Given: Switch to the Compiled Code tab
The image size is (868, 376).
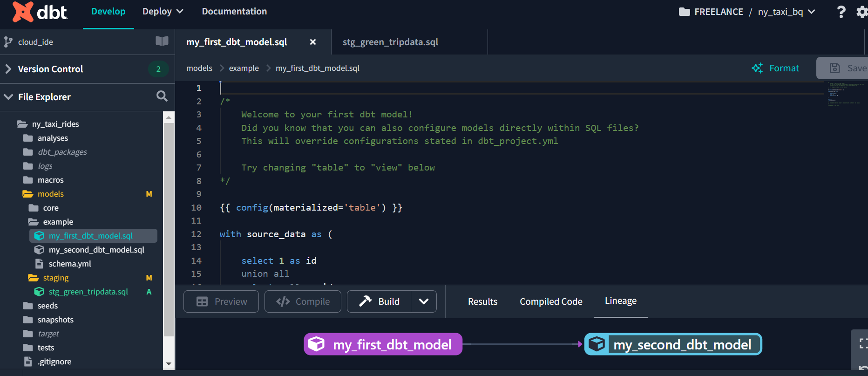Looking at the screenshot, I should [x=551, y=301].
